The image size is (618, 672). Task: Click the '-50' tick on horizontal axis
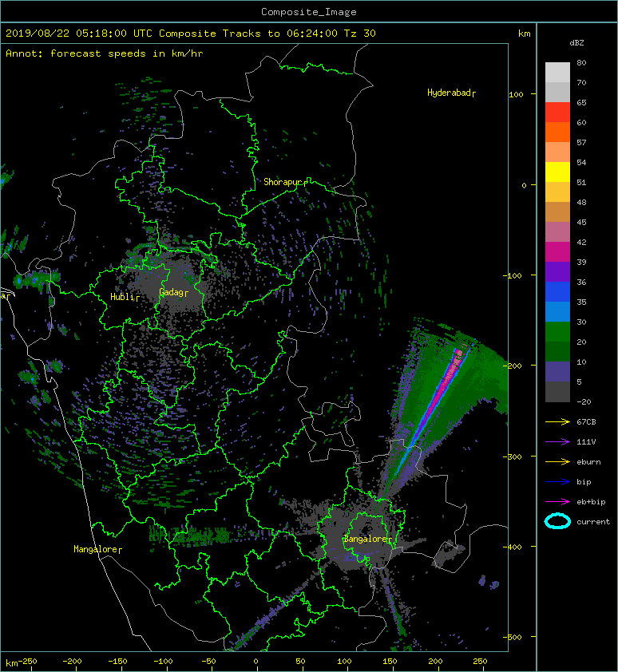tap(208, 662)
